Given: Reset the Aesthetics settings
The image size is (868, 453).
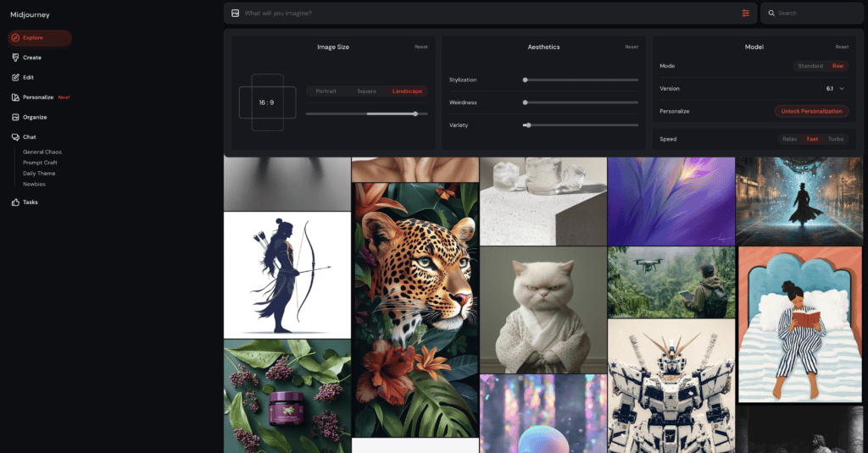Looking at the screenshot, I should coord(632,47).
